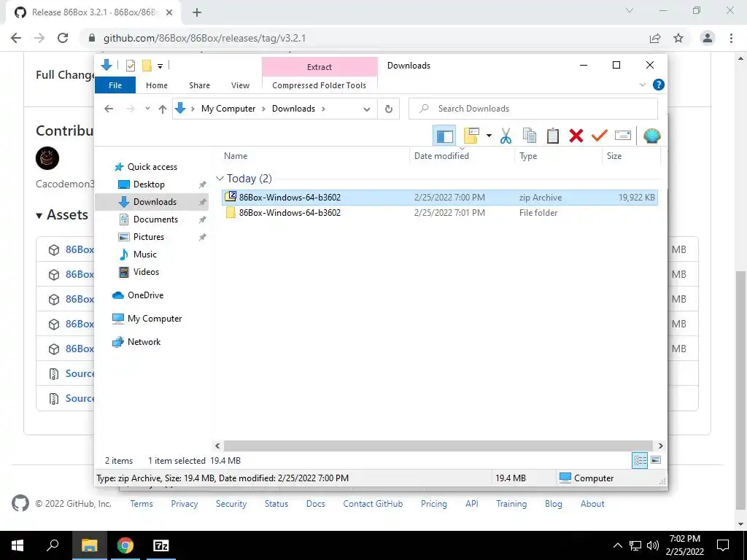Select Quick access in navigation pane
Screen dimensions: 747x560
[x=152, y=167]
